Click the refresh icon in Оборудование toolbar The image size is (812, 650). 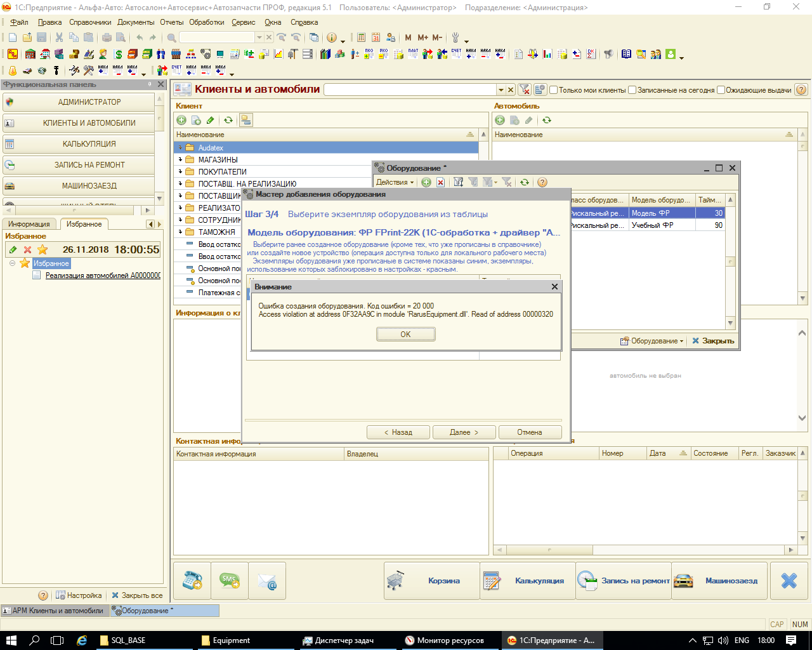tap(525, 182)
